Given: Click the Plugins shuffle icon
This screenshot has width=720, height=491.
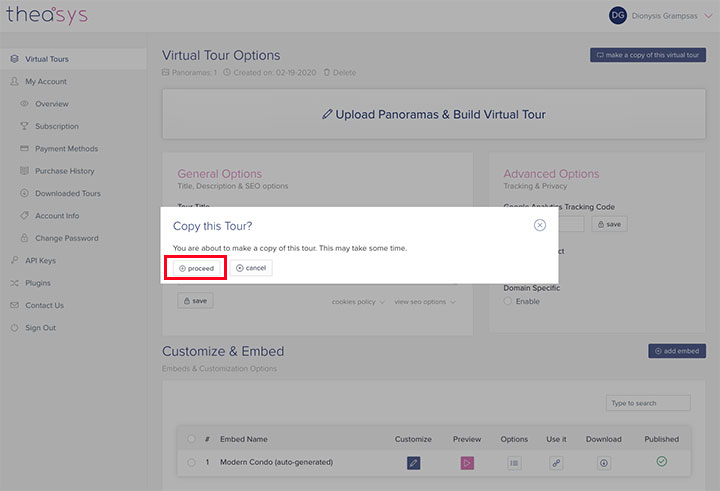Looking at the screenshot, I should click(x=14, y=283).
